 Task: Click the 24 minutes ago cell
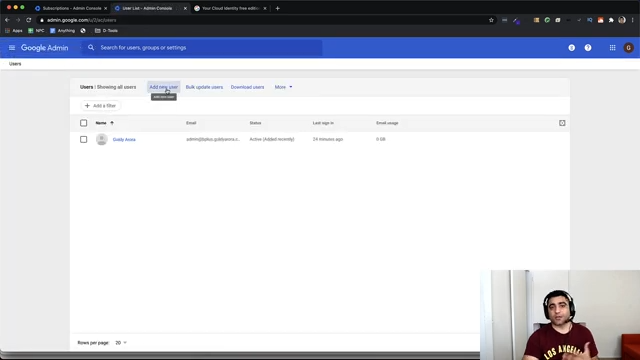(x=328, y=139)
